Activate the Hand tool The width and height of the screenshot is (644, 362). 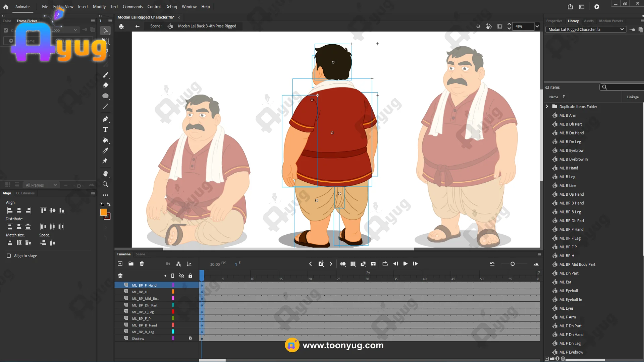click(105, 174)
